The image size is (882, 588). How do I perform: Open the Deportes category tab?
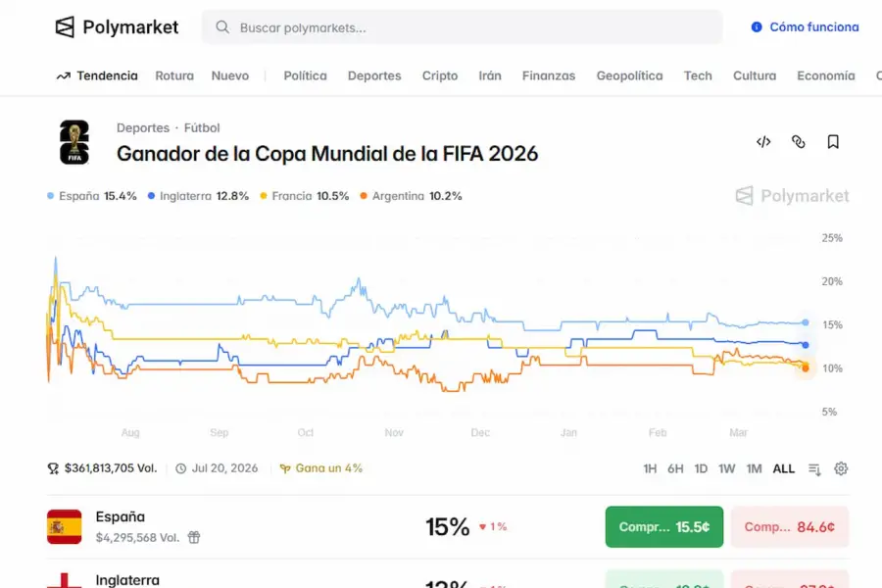point(374,75)
